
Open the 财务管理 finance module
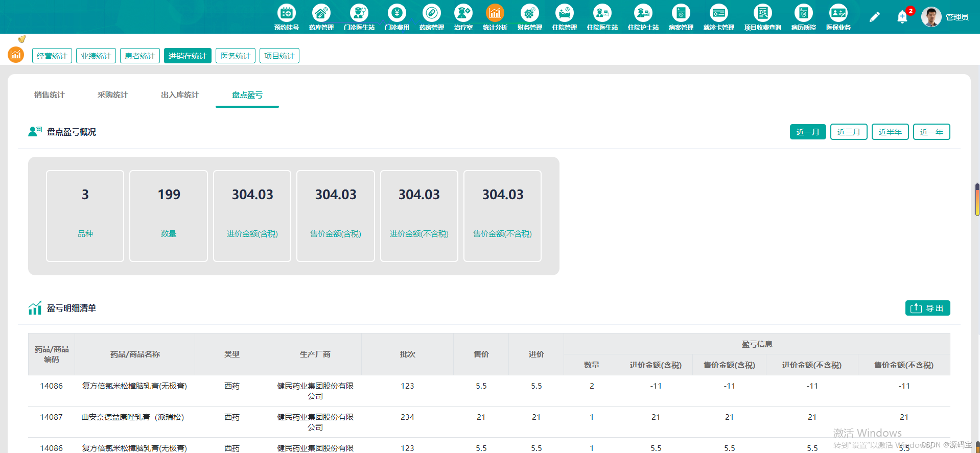(x=529, y=17)
